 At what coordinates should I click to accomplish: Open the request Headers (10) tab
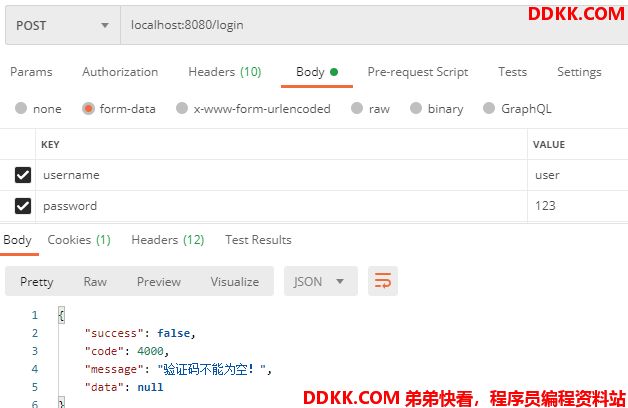pos(225,72)
